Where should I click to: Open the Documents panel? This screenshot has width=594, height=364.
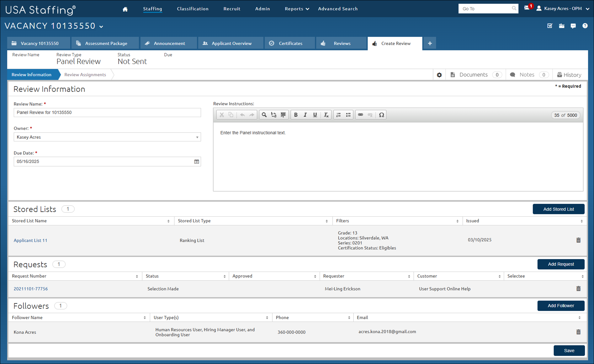click(476, 75)
